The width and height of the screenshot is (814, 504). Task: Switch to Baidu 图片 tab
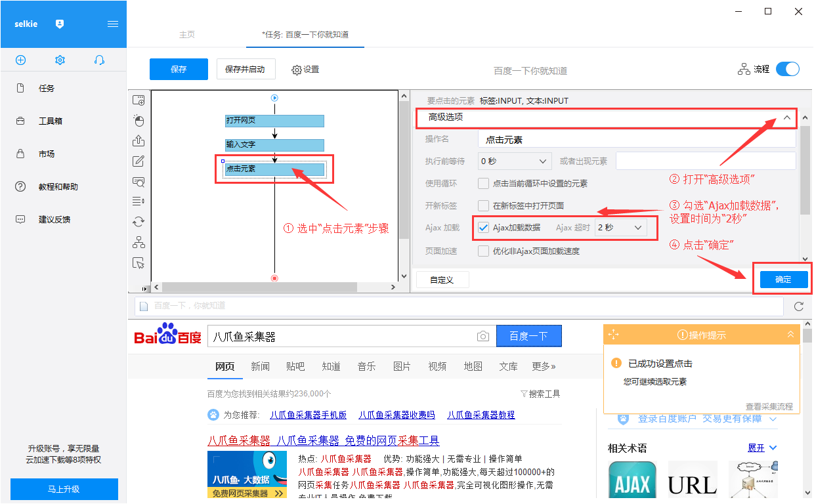pyautogui.click(x=402, y=366)
